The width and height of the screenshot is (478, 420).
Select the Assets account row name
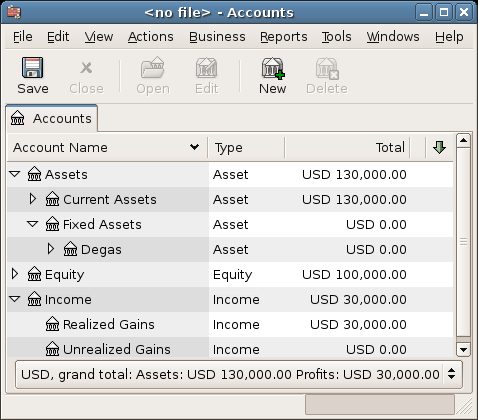pyautogui.click(x=66, y=174)
